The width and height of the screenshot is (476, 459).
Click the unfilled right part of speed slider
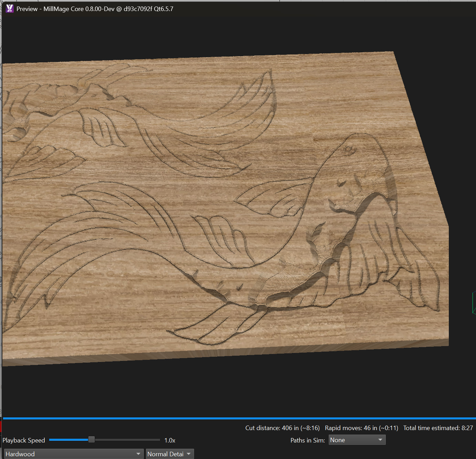(x=127, y=440)
